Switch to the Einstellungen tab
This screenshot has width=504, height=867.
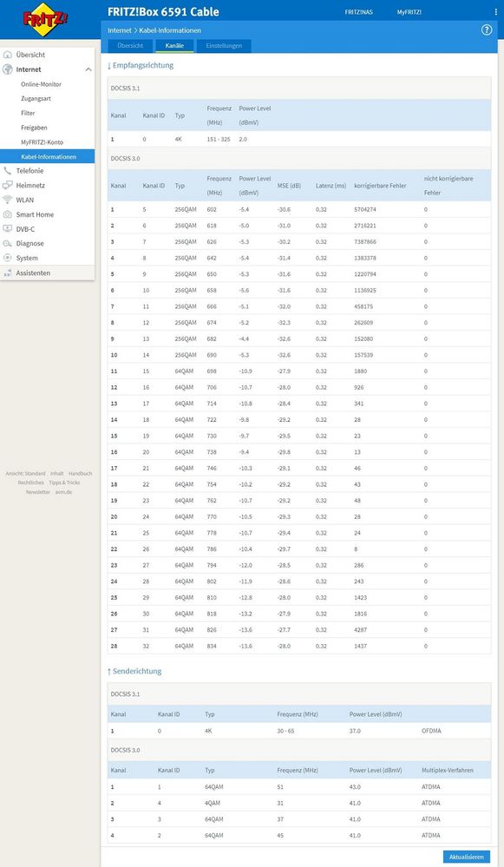click(224, 46)
